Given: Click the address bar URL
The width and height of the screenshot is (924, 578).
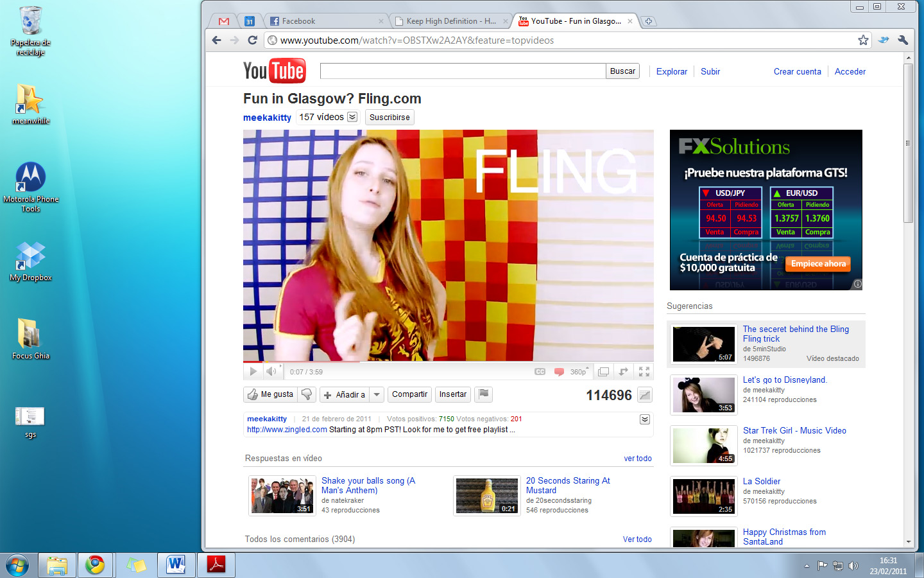Looking at the screenshot, I should click(417, 40).
